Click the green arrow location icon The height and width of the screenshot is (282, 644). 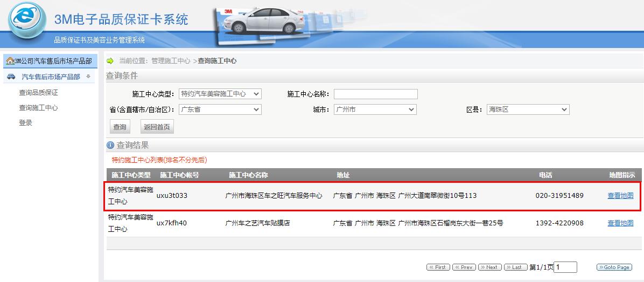click(110, 61)
